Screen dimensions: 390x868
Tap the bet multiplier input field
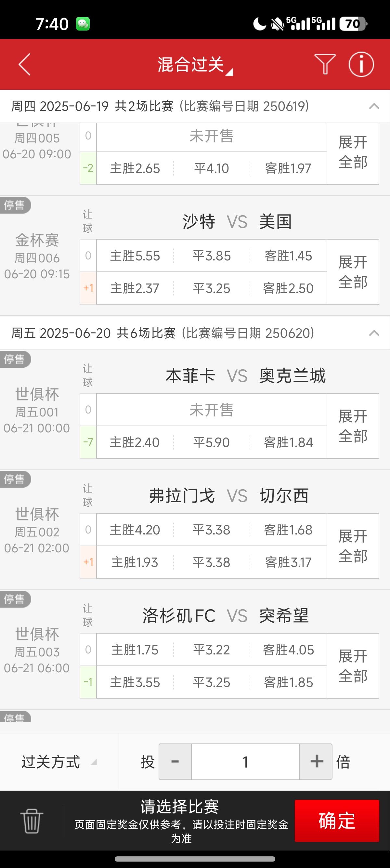(x=245, y=761)
